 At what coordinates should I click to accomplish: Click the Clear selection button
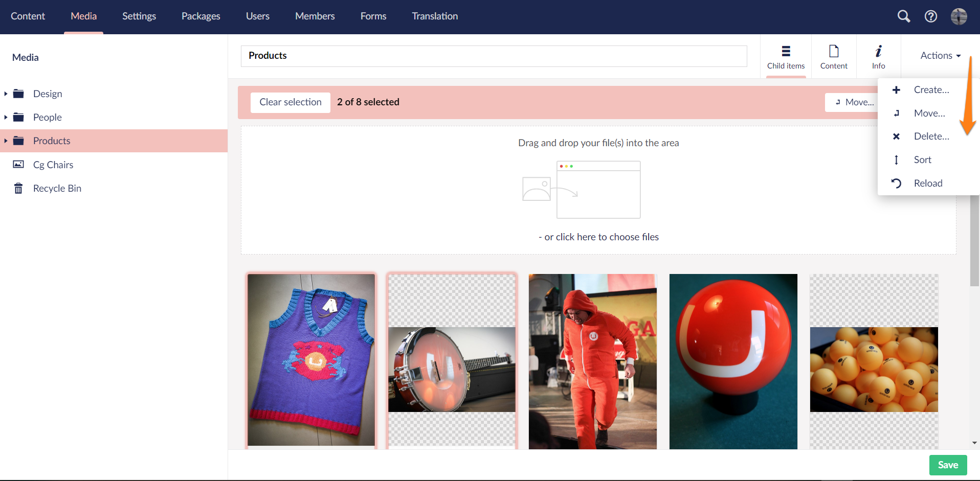289,102
